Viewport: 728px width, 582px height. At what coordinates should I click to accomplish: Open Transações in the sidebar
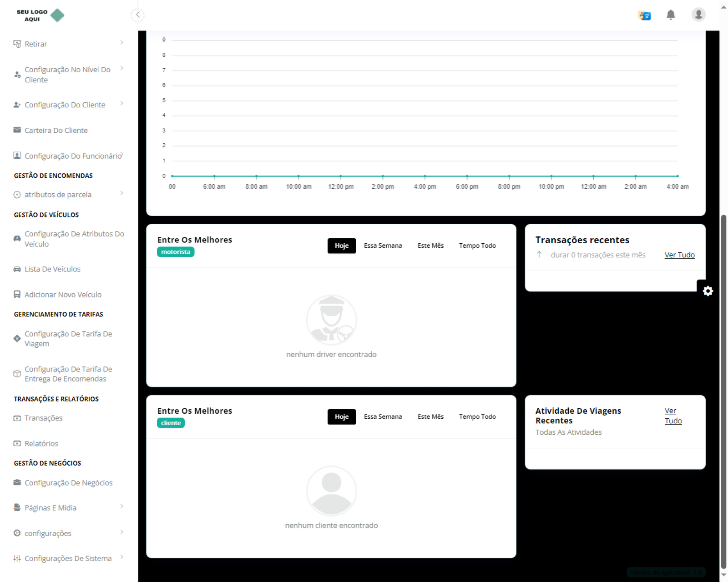pyautogui.click(x=43, y=418)
